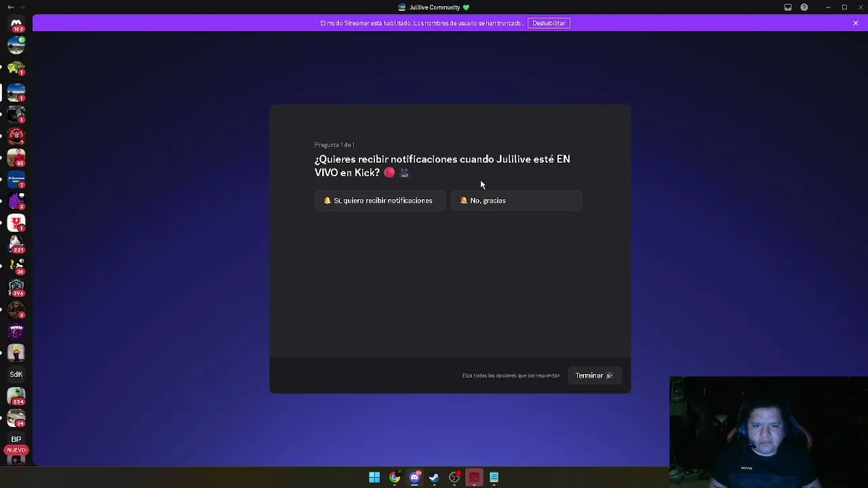Open the green turtle server icon
This screenshot has width=868, height=488.
point(16,68)
